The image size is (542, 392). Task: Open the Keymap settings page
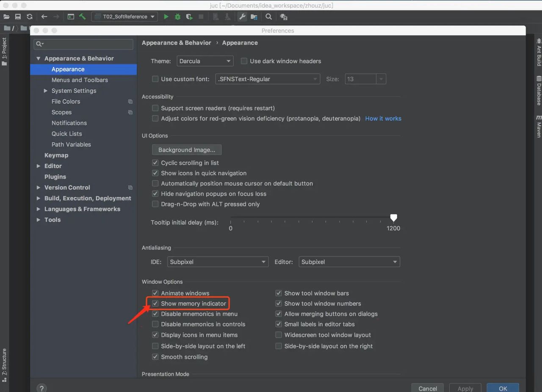tap(56, 155)
